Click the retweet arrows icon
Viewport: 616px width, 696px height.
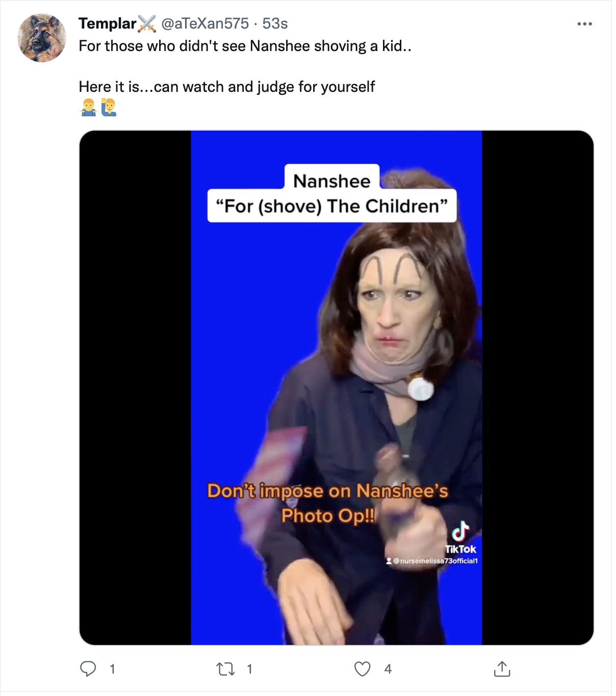point(225,669)
